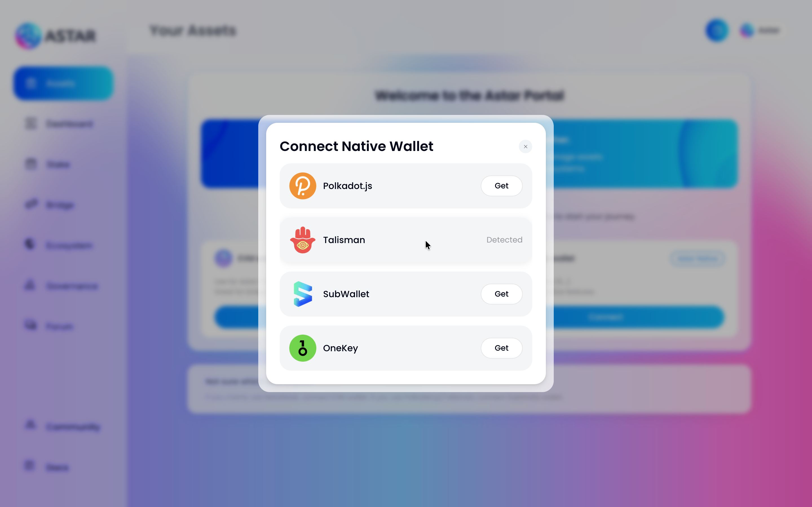The width and height of the screenshot is (812, 507).
Task: Click the OneKey wallet name label
Action: 340,348
